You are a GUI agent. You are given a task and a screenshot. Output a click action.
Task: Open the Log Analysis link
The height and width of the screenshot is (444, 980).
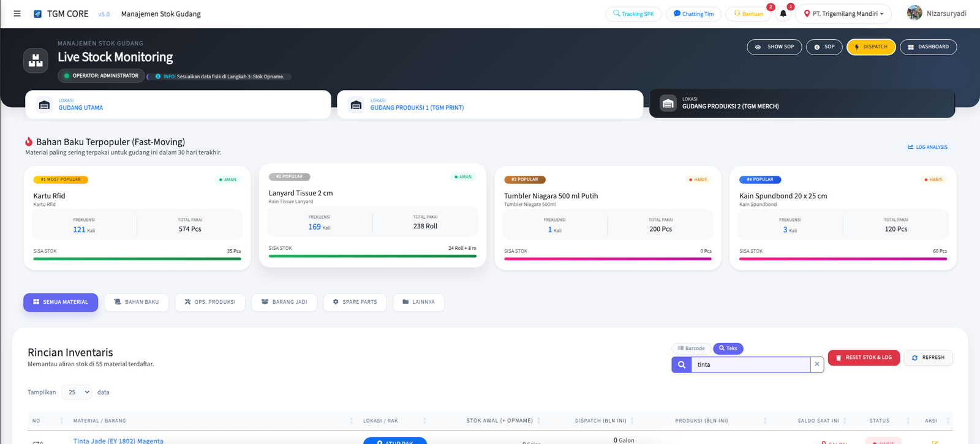coord(927,147)
